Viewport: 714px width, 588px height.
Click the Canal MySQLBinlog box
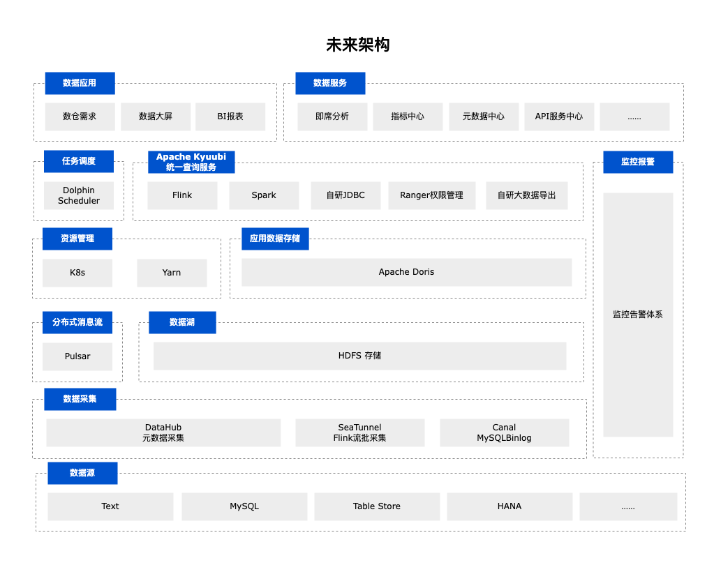click(504, 433)
